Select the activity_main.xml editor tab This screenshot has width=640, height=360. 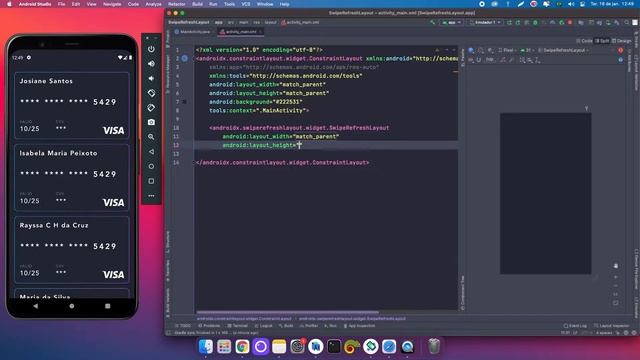point(241,31)
